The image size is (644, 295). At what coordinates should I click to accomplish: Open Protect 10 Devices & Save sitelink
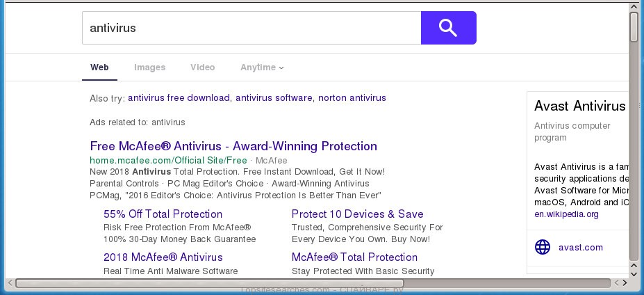tap(357, 214)
